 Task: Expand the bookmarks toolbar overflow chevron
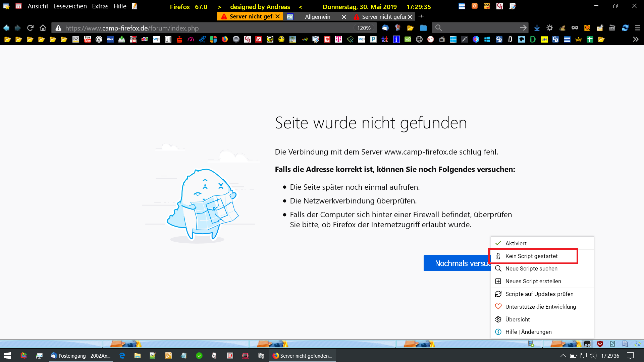tap(636, 39)
